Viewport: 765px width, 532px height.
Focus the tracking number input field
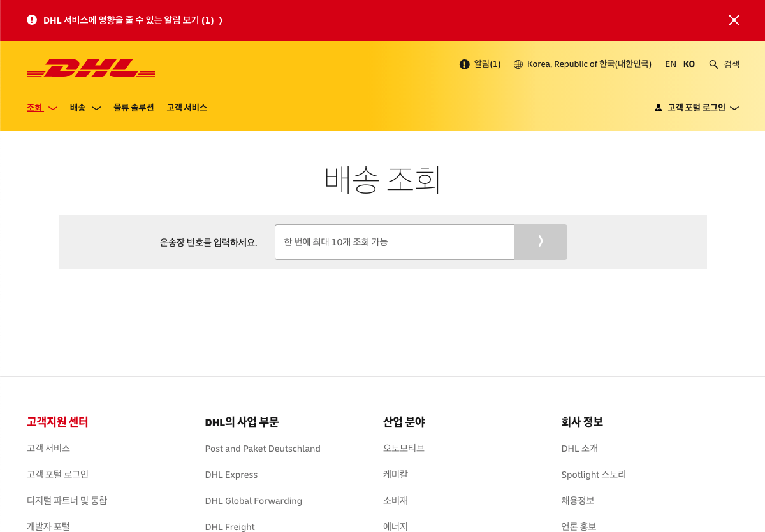394,242
